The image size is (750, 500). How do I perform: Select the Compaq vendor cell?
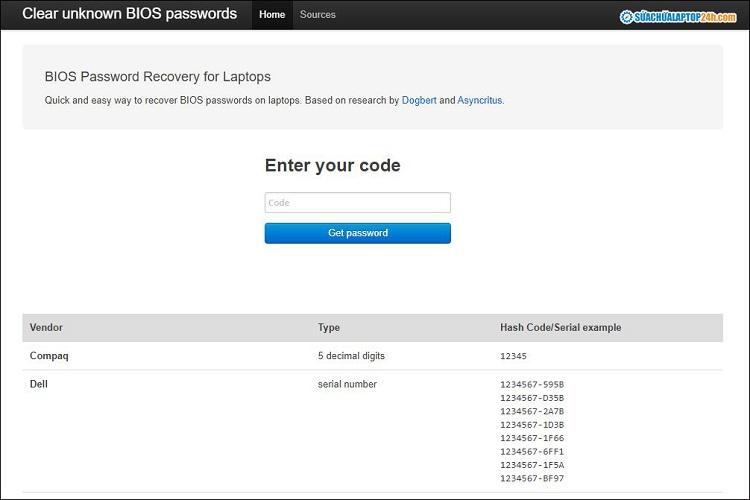pyautogui.click(x=49, y=356)
